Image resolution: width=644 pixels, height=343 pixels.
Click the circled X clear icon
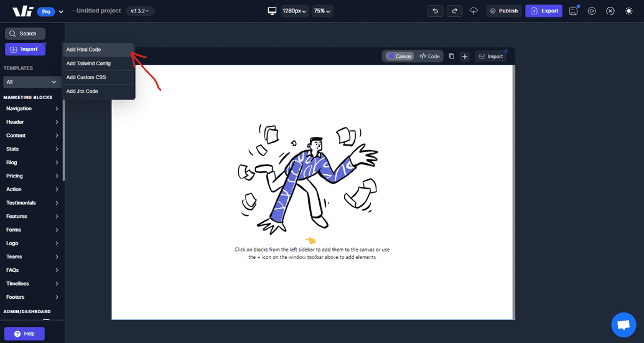pos(610,11)
